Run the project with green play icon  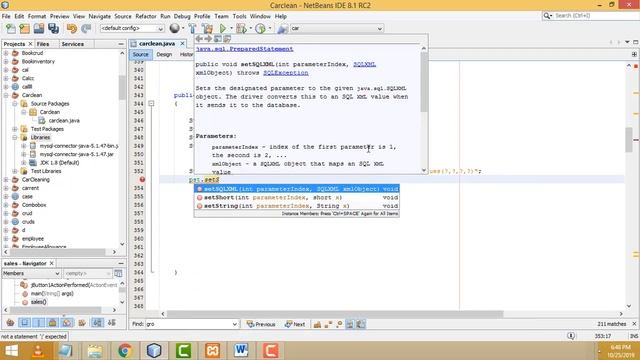223,28
